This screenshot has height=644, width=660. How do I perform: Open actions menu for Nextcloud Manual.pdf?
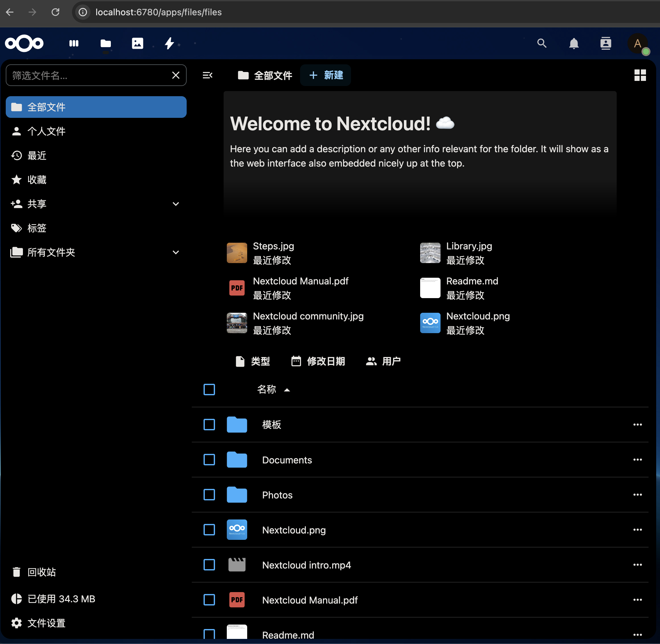point(637,600)
